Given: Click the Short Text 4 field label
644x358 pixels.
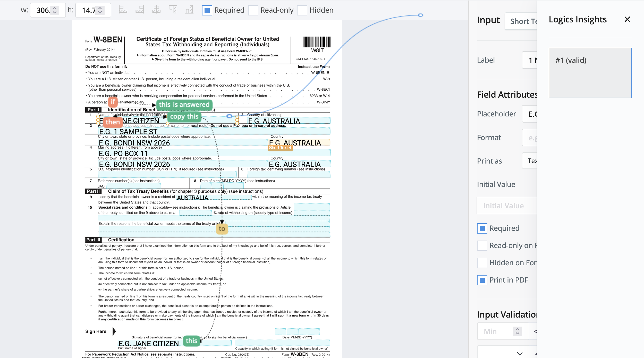Looking at the screenshot, I should 280,148.
